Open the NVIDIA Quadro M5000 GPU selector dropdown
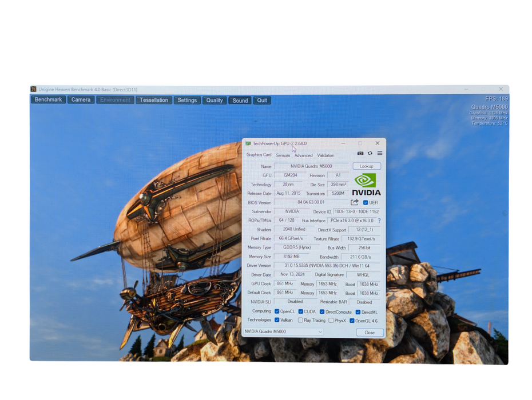The width and height of the screenshot is (532, 400). 283,331
